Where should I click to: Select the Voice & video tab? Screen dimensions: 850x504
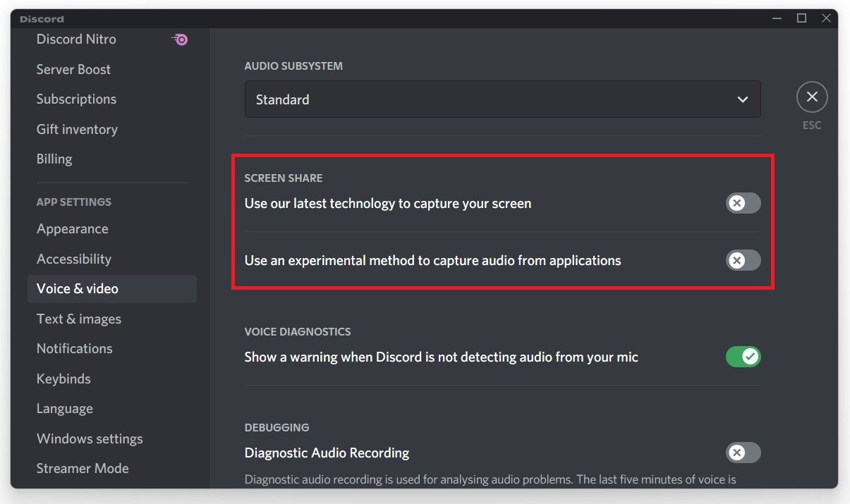coord(78,289)
